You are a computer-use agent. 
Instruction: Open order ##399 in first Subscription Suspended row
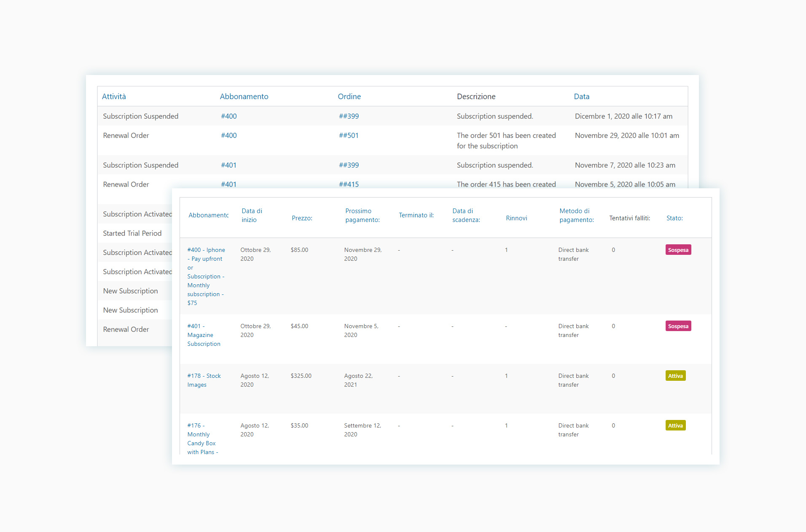point(349,116)
